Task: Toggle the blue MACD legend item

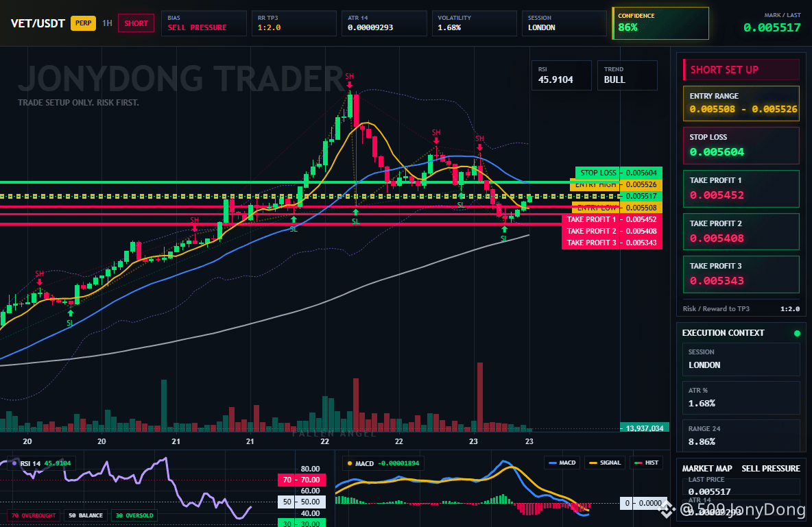Action: [562, 463]
